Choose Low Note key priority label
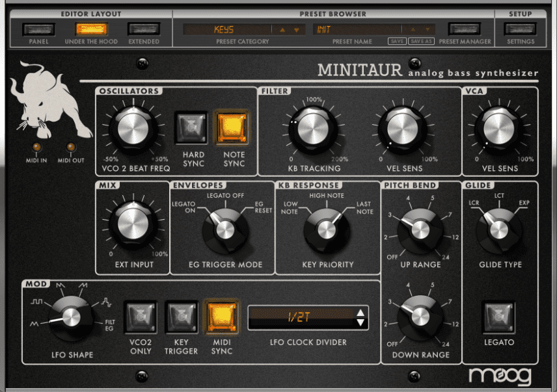 point(290,208)
